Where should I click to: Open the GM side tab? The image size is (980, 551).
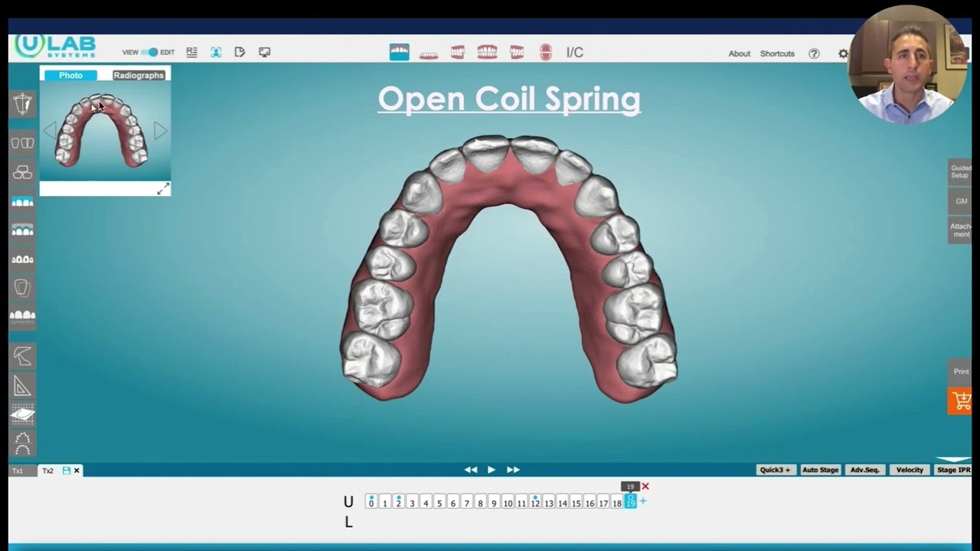click(960, 201)
